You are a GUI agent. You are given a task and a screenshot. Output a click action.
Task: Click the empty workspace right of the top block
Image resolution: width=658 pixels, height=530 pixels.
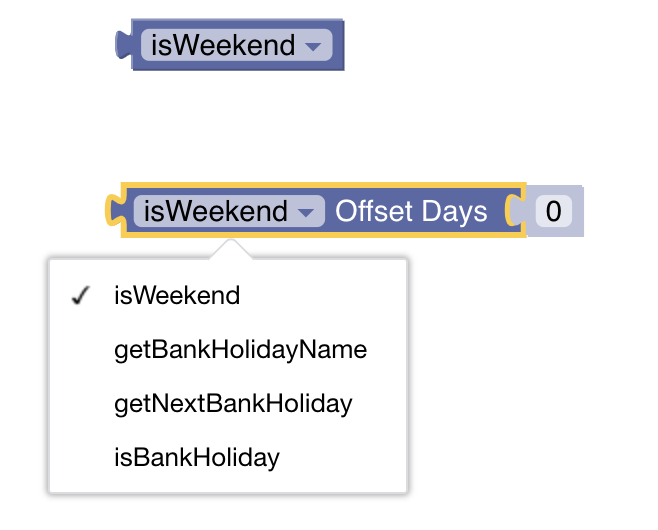(483, 45)
